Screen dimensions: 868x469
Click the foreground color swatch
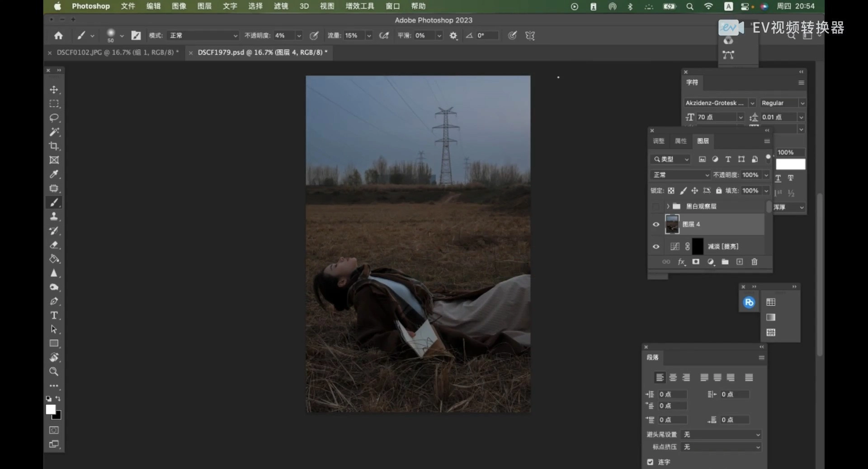pyautogui.click(x=51, y=409)
